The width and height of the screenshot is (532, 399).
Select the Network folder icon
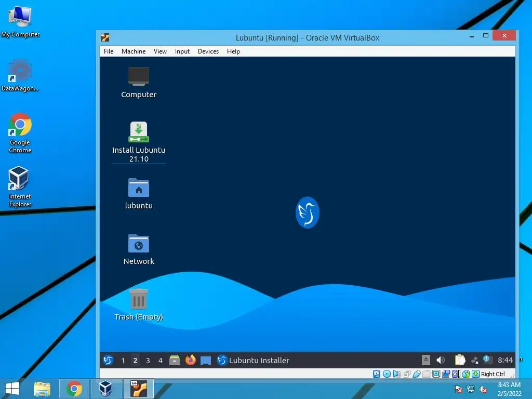[139, 249]
